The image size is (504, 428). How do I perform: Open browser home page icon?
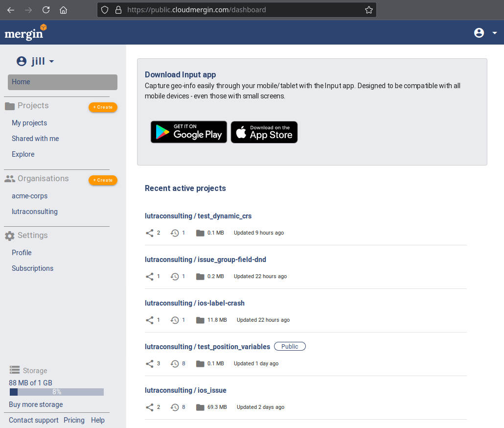coord(63,10)
